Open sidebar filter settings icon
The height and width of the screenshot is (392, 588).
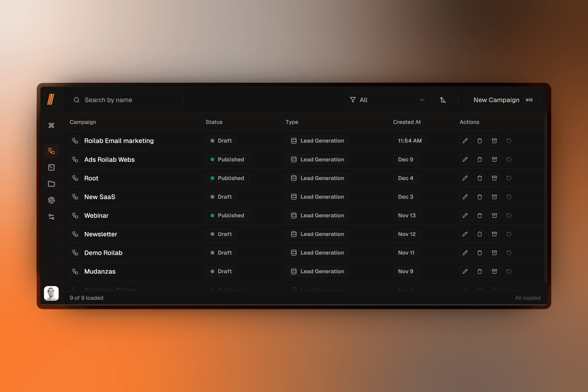click(51, 217)
